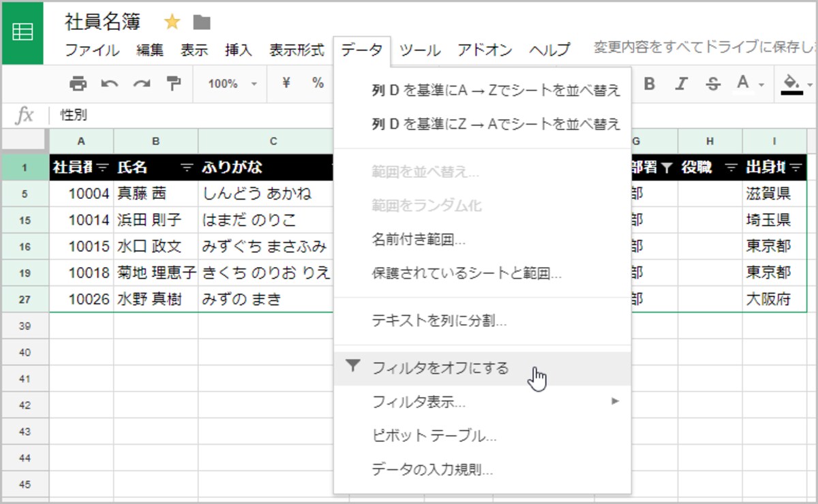Viewport: 818px width, 504px height.
Task: Expand the フィルタ表示 submenu arrow
Action: (615, 401)
